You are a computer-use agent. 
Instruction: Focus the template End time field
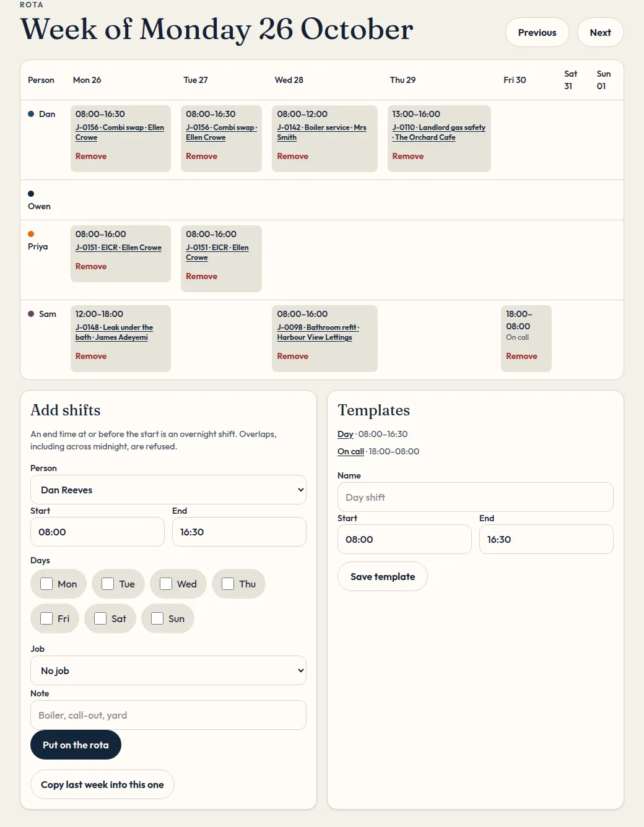click(x=546, y=539)
